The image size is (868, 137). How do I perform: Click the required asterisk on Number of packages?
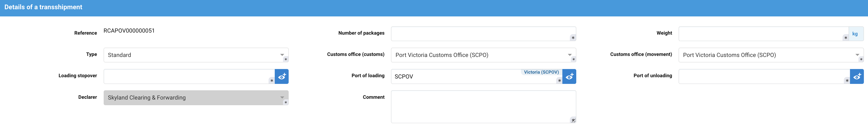pos(573,38)
